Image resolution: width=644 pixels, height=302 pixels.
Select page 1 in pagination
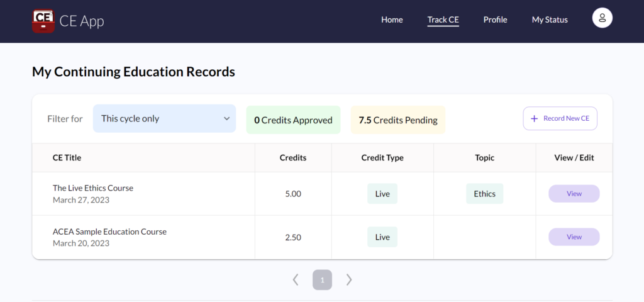(322, 280)
